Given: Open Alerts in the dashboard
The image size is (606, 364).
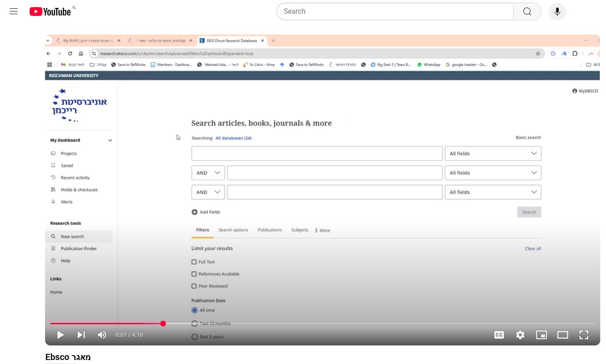Looking at the screenshot, I should (67, 202).
